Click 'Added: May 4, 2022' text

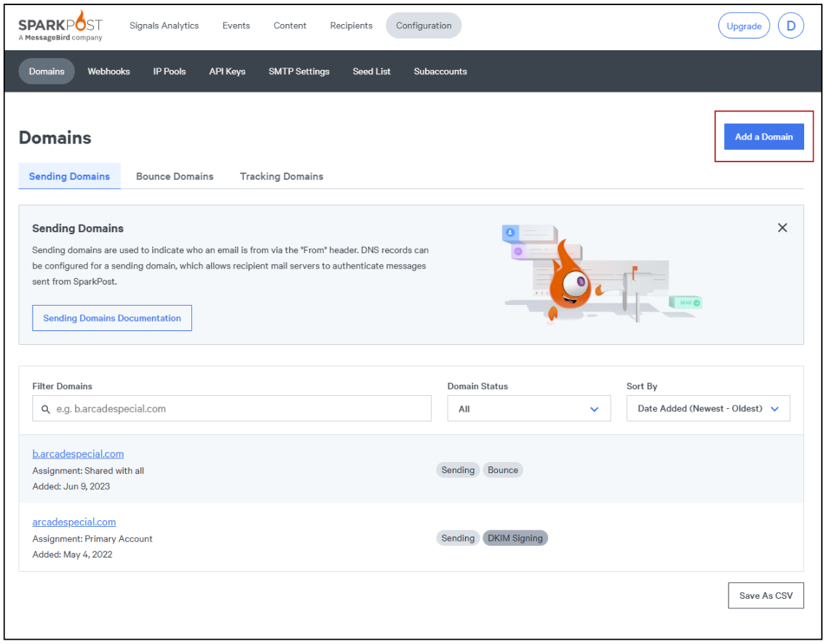[72, 554]
